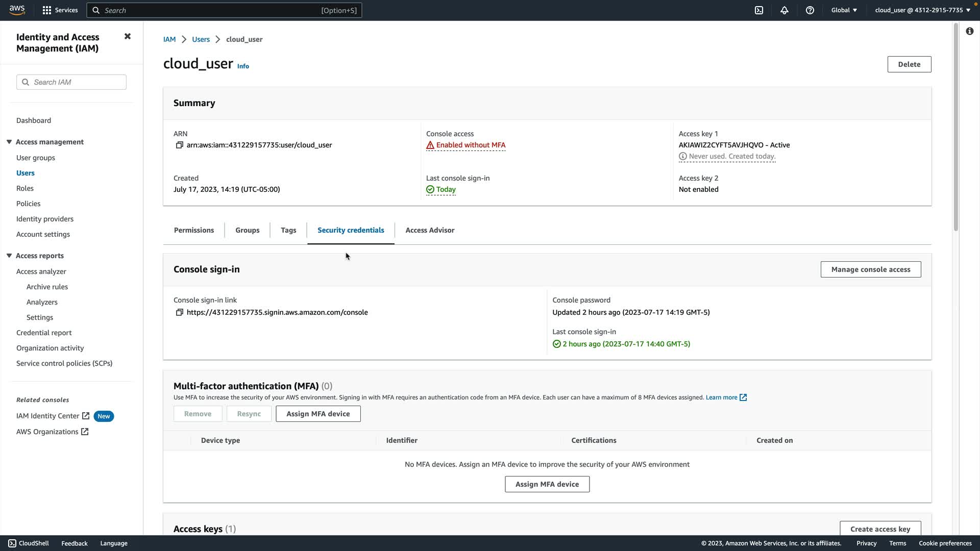Click the Create access key button

880,529
